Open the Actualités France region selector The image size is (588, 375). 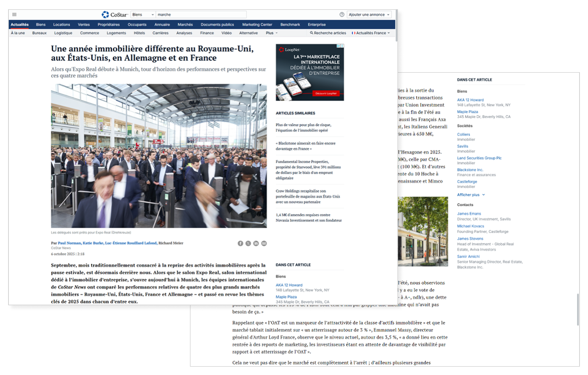pyautogui.click(x=371, y=33)
